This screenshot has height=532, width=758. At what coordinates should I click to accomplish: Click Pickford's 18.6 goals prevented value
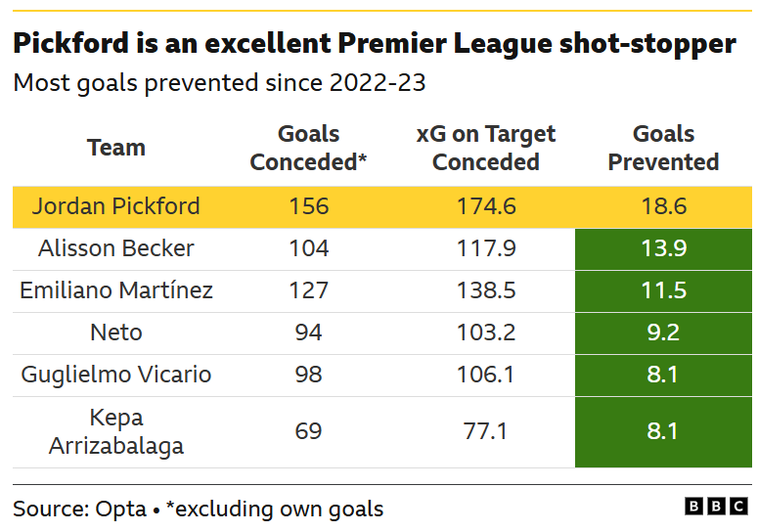click(663, 206)
